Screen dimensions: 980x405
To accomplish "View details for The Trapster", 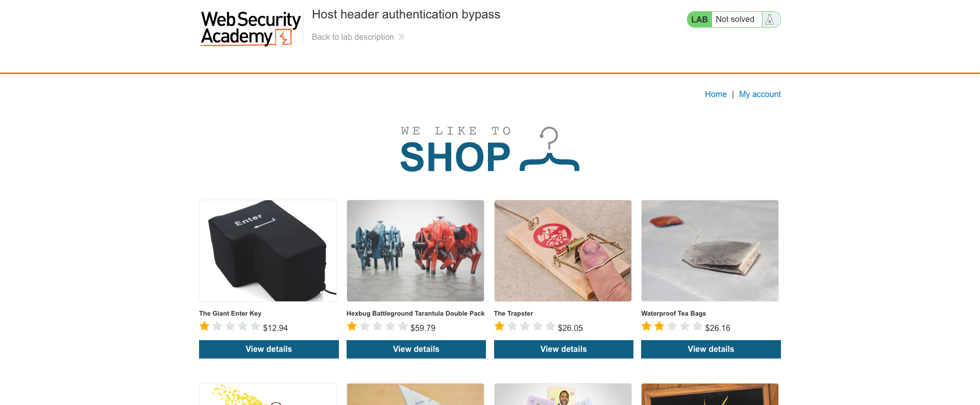I will pos(563,349).
